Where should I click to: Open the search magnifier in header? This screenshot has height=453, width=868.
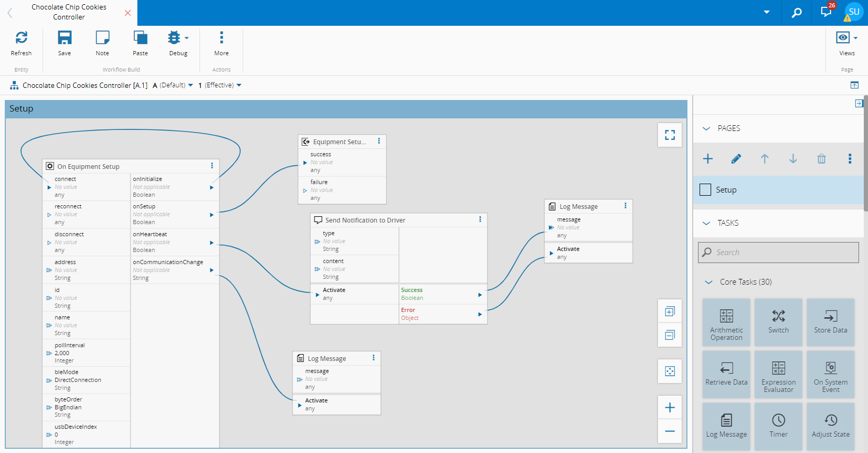pyautogui.click(x=797, y=12)
